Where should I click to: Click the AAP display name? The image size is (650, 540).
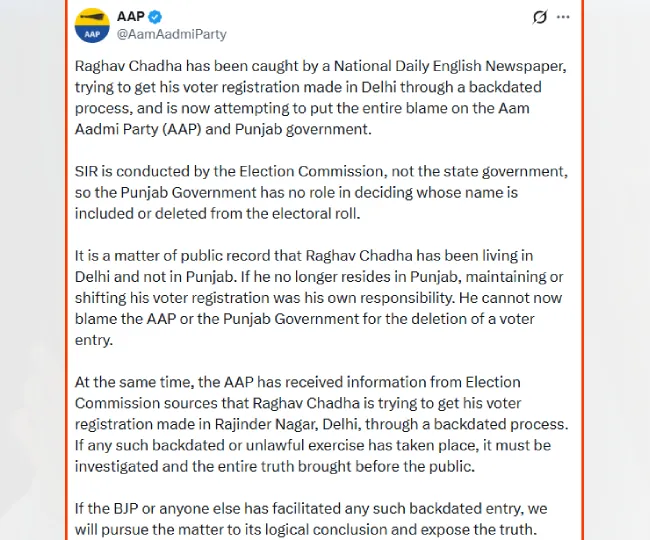[x=131, y=17]
